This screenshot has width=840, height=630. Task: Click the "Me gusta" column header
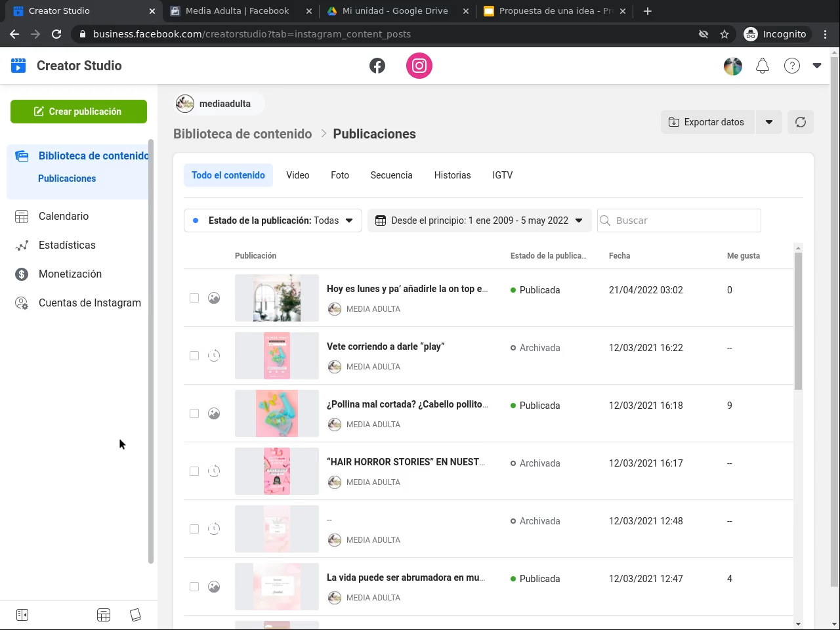tap(744, 256)
